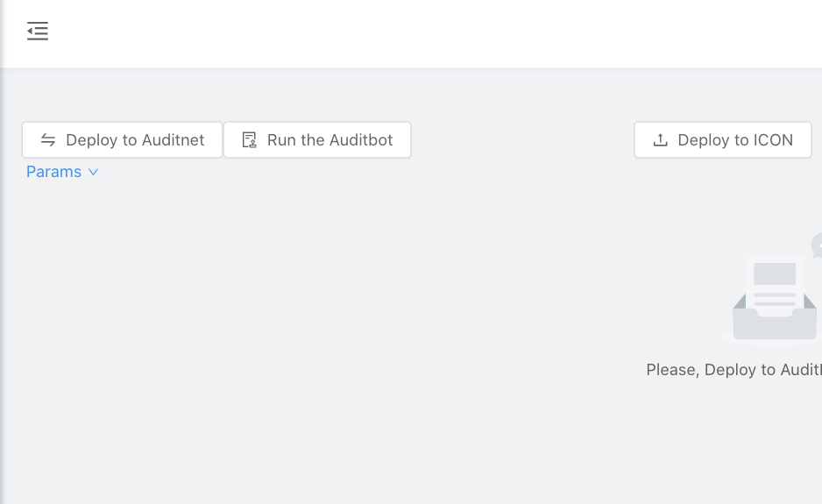This screenshot has height=504, width=822.
Task: Open the Params dropdown by its blue label
Action: [54, 172]
